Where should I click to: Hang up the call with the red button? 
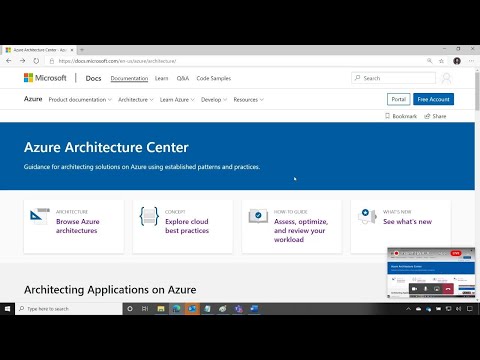tap(448, 289)
